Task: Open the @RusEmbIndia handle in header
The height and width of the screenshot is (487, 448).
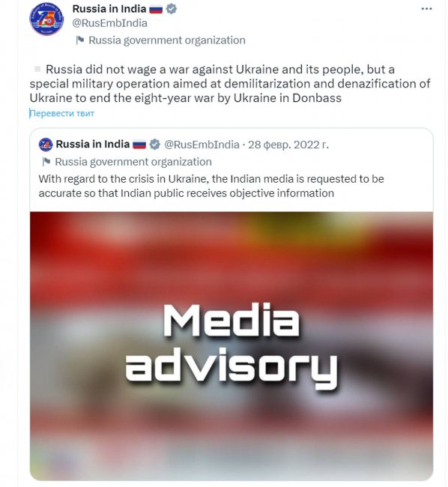Action: click(110, 23)
